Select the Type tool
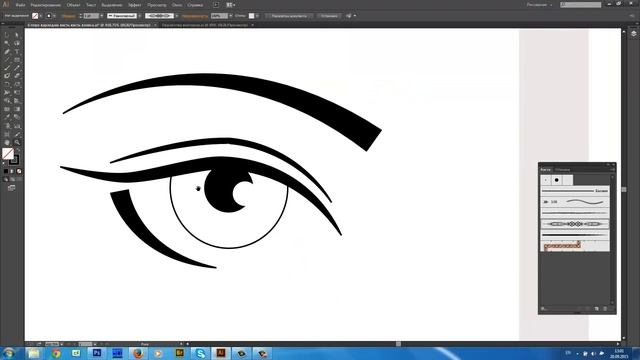The image size is (640, 360). (x=17, y=51)
